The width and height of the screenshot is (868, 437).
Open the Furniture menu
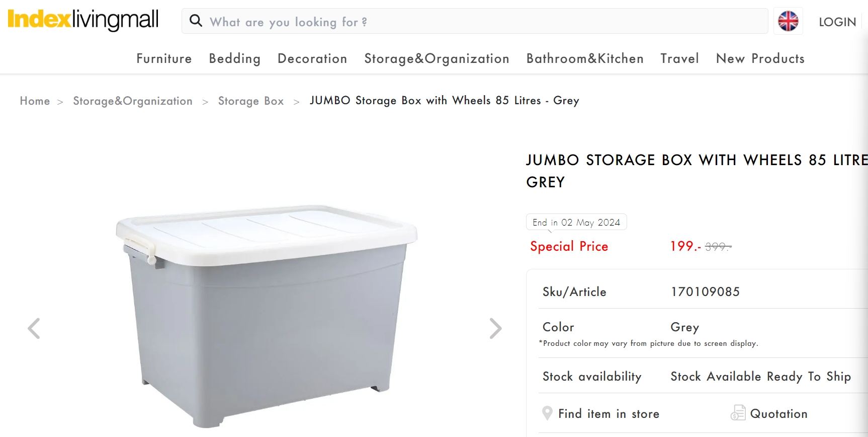pos(164,58)
